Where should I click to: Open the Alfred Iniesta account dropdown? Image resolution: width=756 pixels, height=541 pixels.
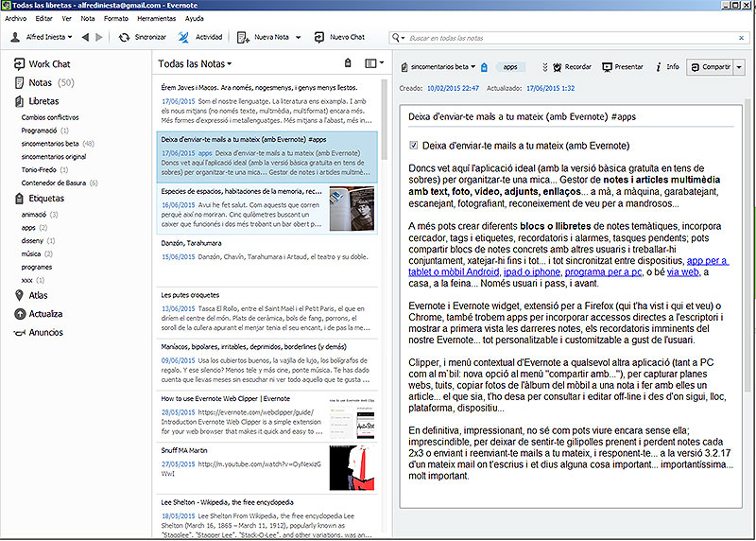coord(48,37)
